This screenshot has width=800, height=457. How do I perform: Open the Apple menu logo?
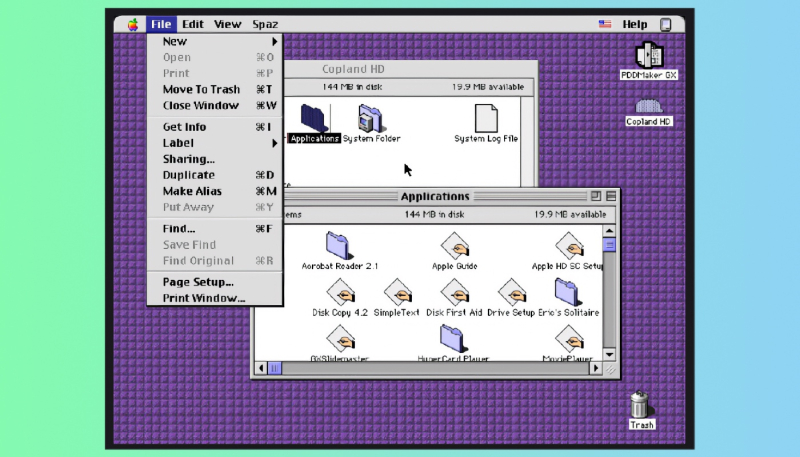[x=133, y=24]
